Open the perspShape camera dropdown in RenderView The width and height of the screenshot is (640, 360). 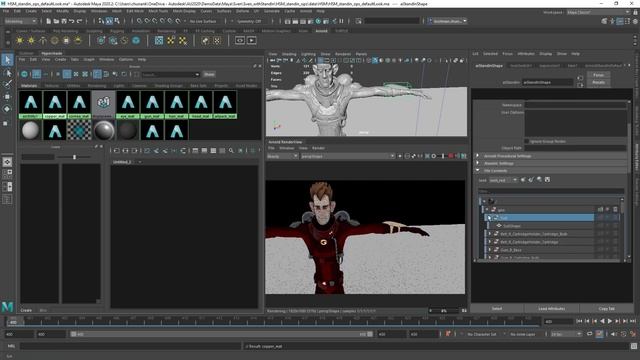tap(348, 156)
